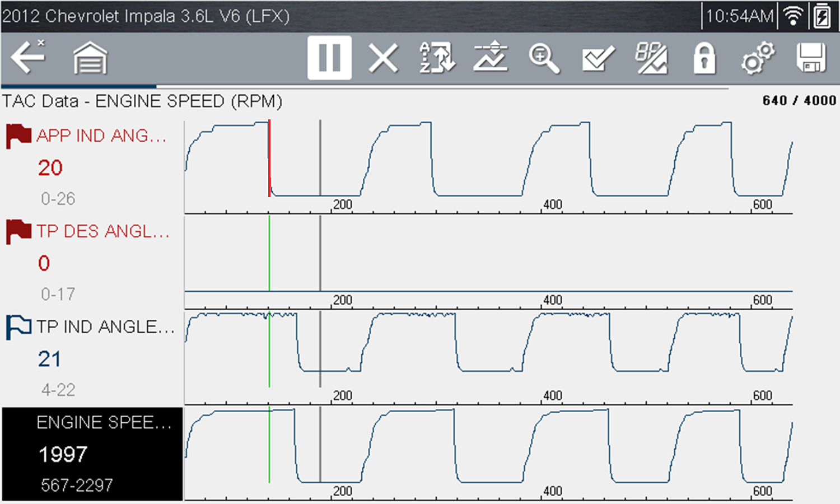Click the PID trigger setup icon

point(651,58)
